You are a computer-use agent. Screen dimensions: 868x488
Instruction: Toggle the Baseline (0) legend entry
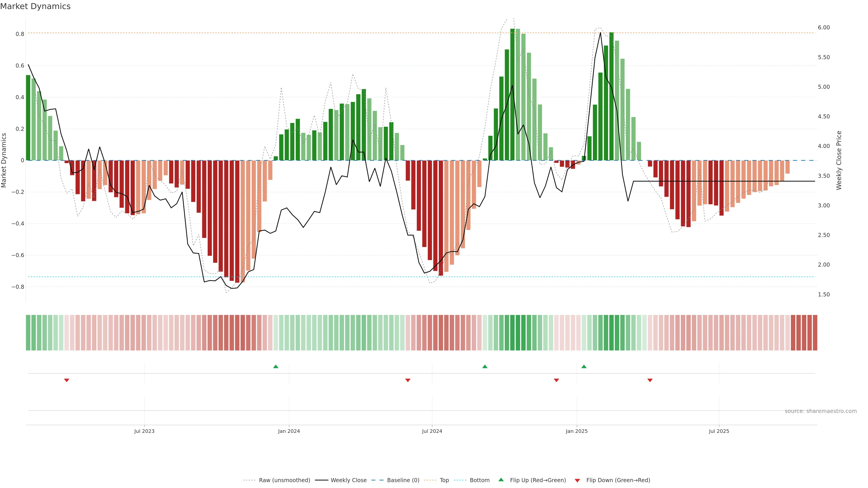[403, 480]
